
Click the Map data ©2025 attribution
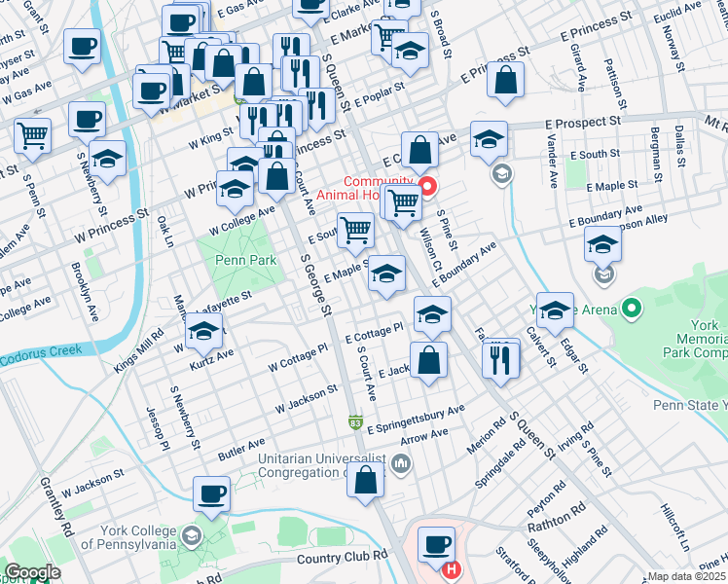(687, 577)
